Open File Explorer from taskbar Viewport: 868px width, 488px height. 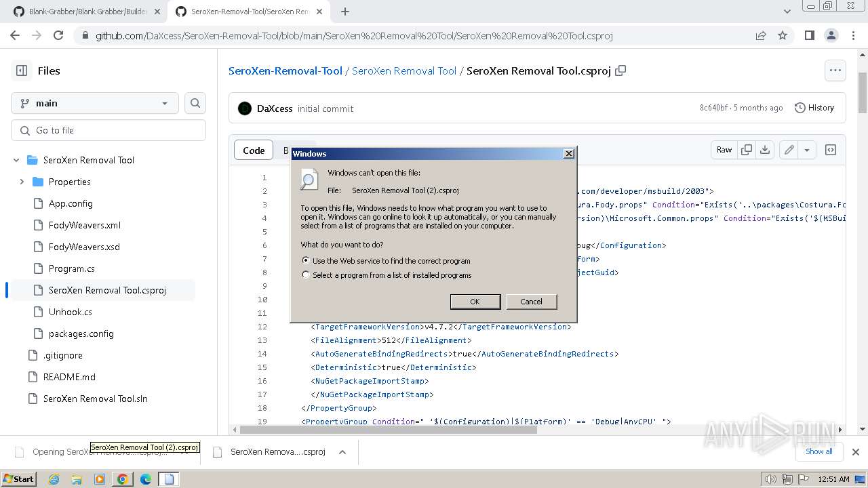tap(77, 479)
